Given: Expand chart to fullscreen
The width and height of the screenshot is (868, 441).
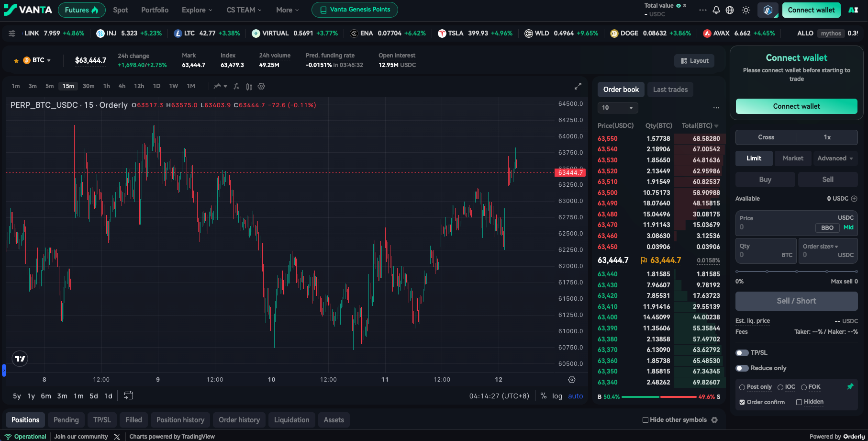Looking at the screenshot, I should click(x=578, y=86).
